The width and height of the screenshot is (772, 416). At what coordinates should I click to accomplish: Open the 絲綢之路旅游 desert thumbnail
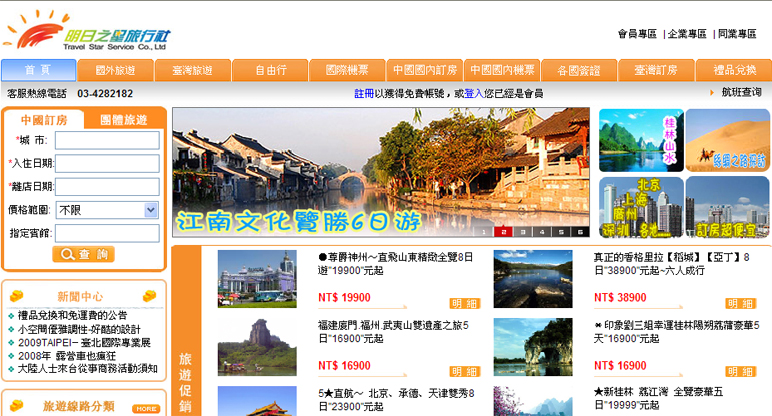point(727,139)
